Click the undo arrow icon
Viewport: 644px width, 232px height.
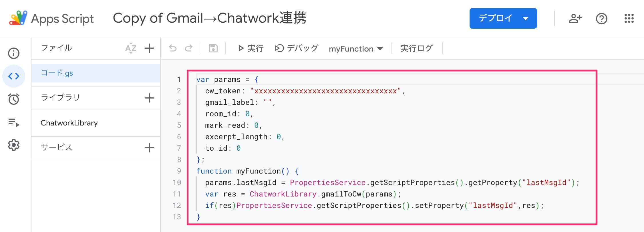(173, 48)
